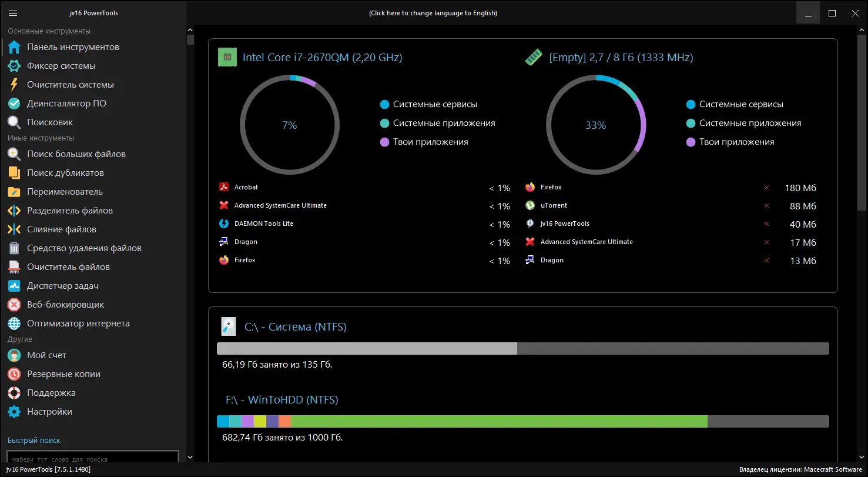
Task: Click the hard drive icon beside C:\ - Система
Action: (x=228, y=326)
